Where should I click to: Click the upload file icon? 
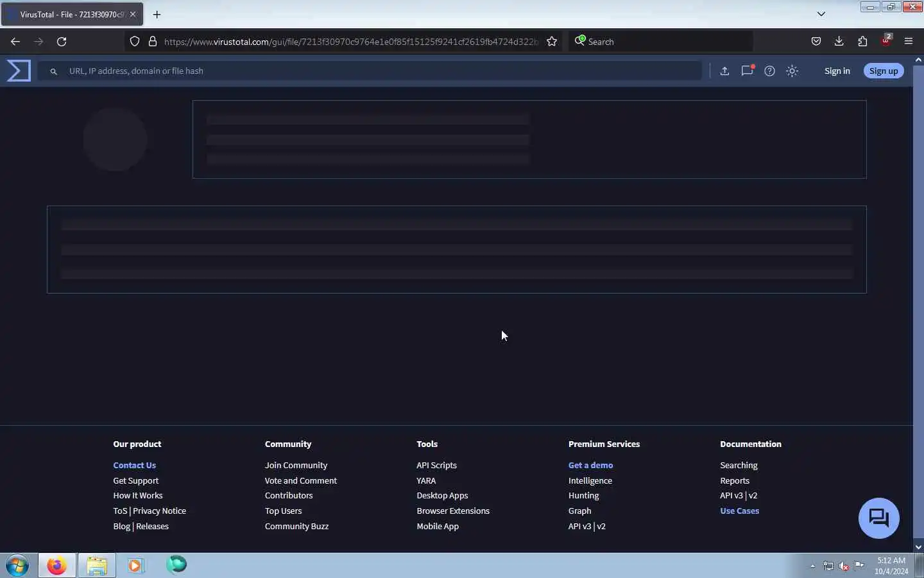point(724,71)
